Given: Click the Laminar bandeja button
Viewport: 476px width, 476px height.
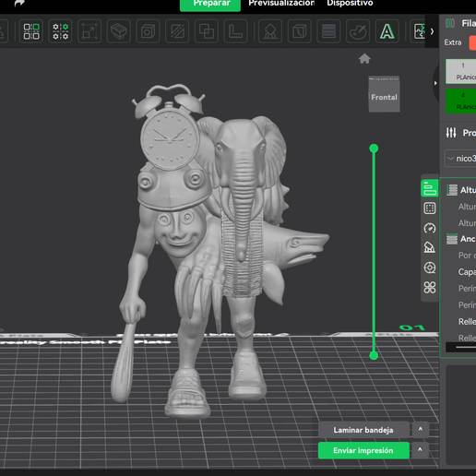Looking at the screenshot, I should click(363, 430).
